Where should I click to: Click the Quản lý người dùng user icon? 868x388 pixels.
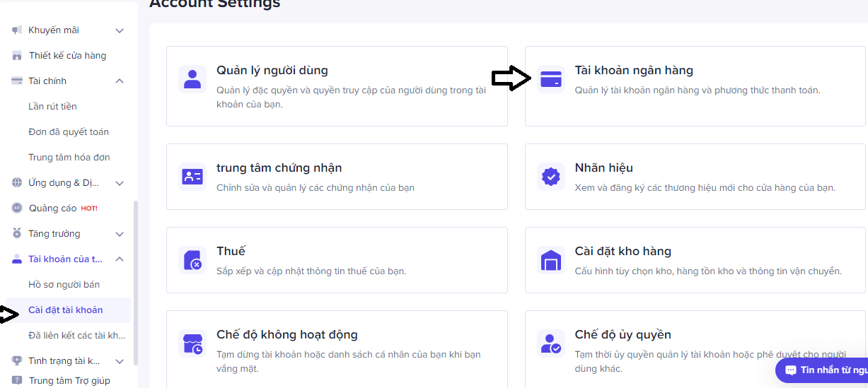click(x=192, y=79)
